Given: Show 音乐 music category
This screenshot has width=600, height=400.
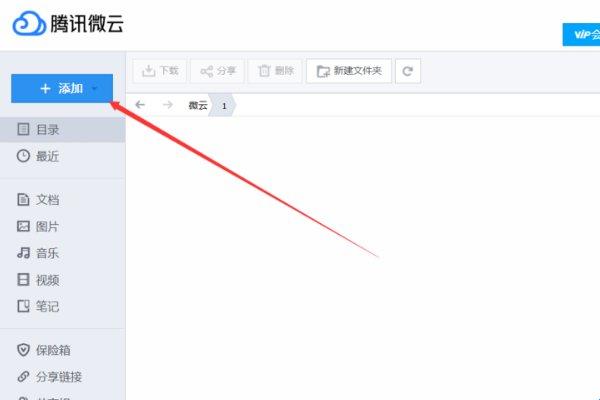Looking at the screenshot, I should tap(62, 253).
